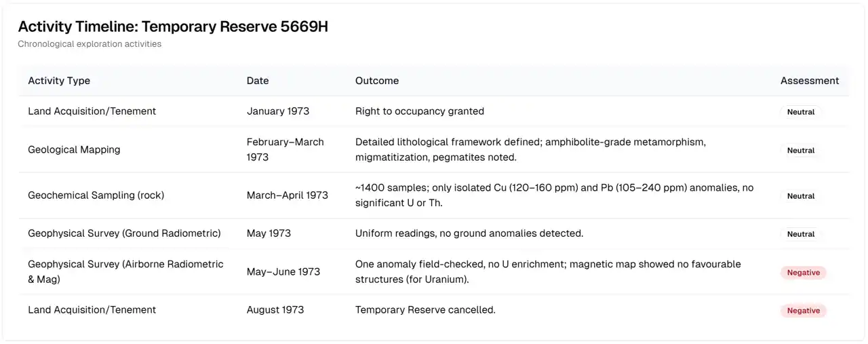
Task: Click the May–June 1973 date cell
Action: tap(283, 271)
